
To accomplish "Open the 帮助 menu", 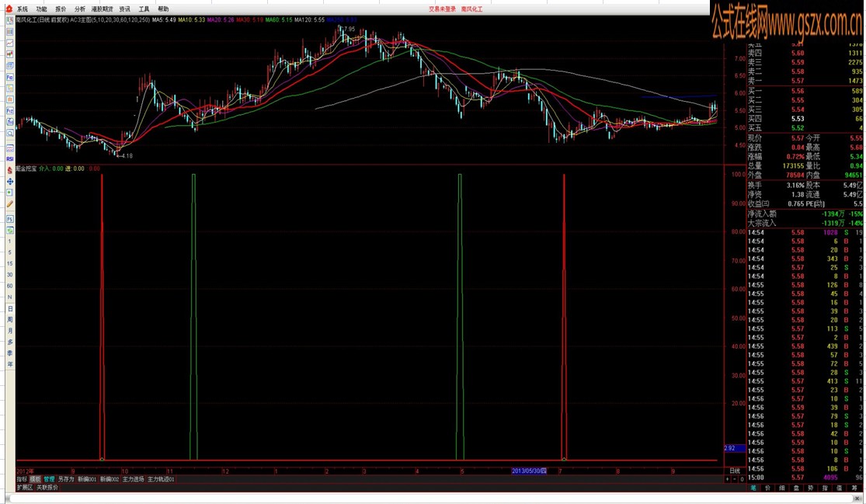I will pyautogui.click(x=163, y=9).
